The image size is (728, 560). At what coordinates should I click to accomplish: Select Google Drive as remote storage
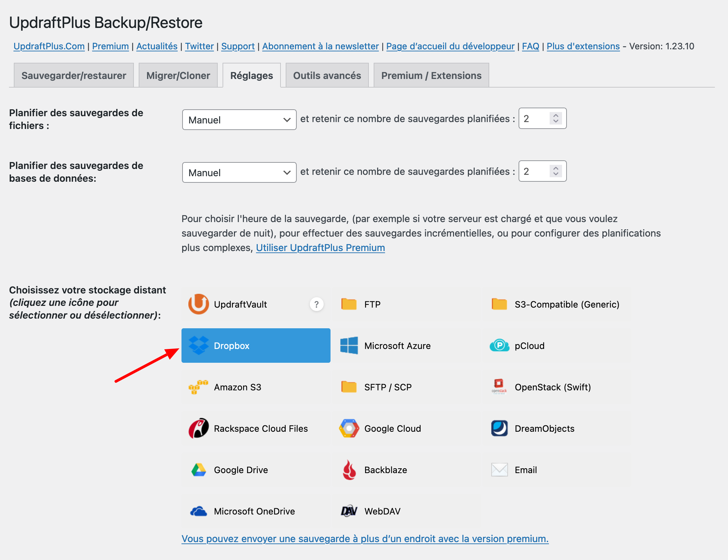(241, 470)
